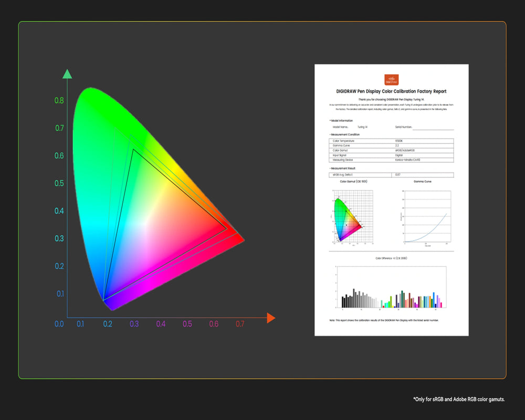The height and width of the screenshot is (420, 525).
Task: Click the report title "DIGIDRAW Pen Display Color Calibration Factory Report"
Action: click(391, 91)
